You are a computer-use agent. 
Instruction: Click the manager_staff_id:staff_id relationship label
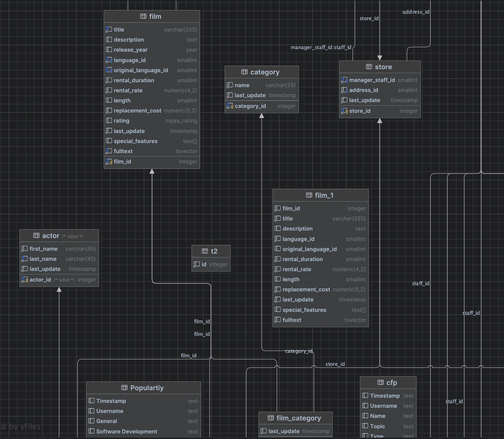pos(320,47)
